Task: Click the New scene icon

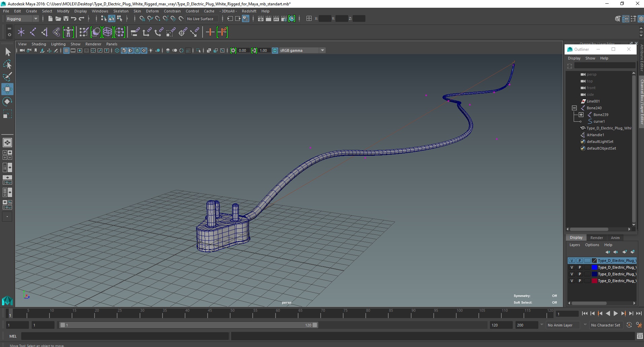Action: coord(50,19)
